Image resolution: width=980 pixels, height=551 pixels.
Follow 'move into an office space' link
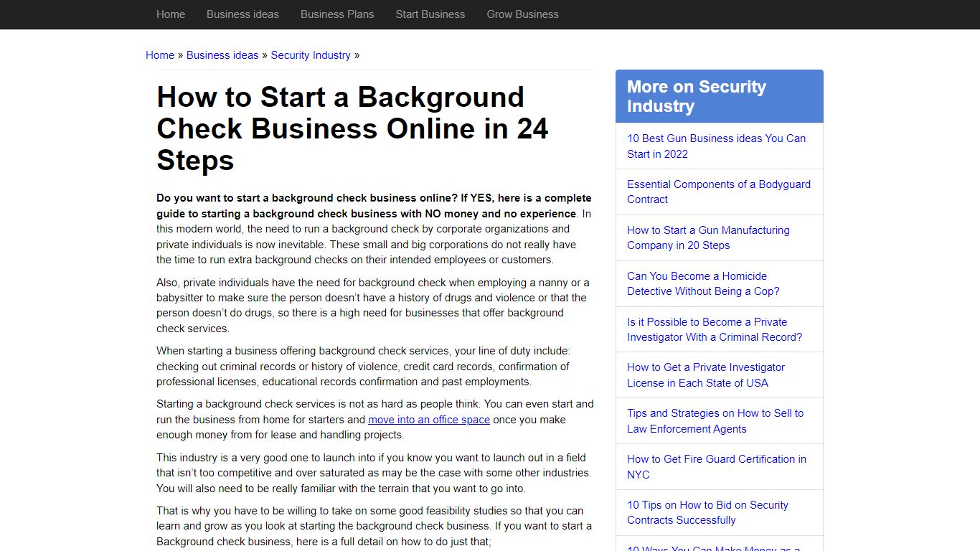click(429, 420)
